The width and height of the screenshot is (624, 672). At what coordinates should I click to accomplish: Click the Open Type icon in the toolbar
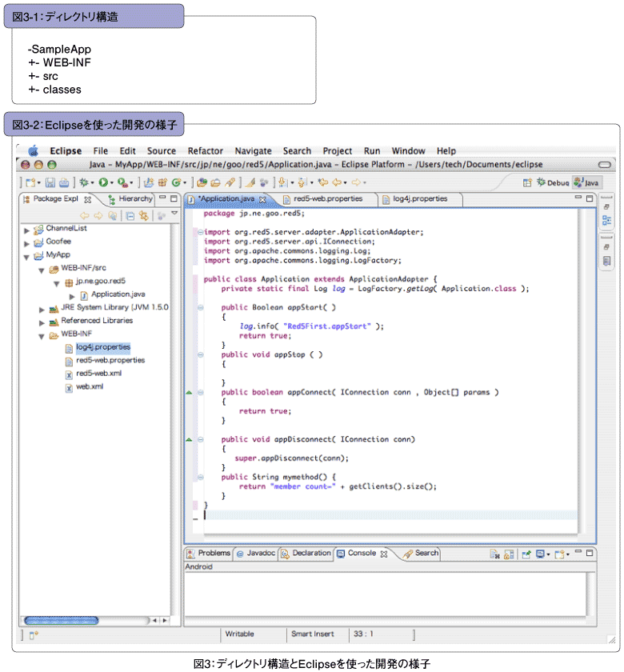click(202, 182)
